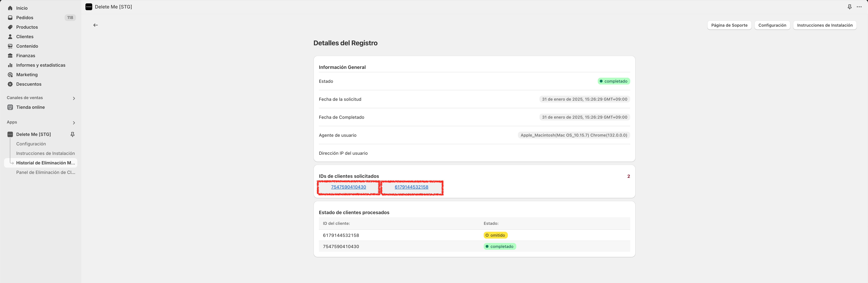Select Panel de Eliminación de Cl... item

pyautogui.click(x=45, y=172)
